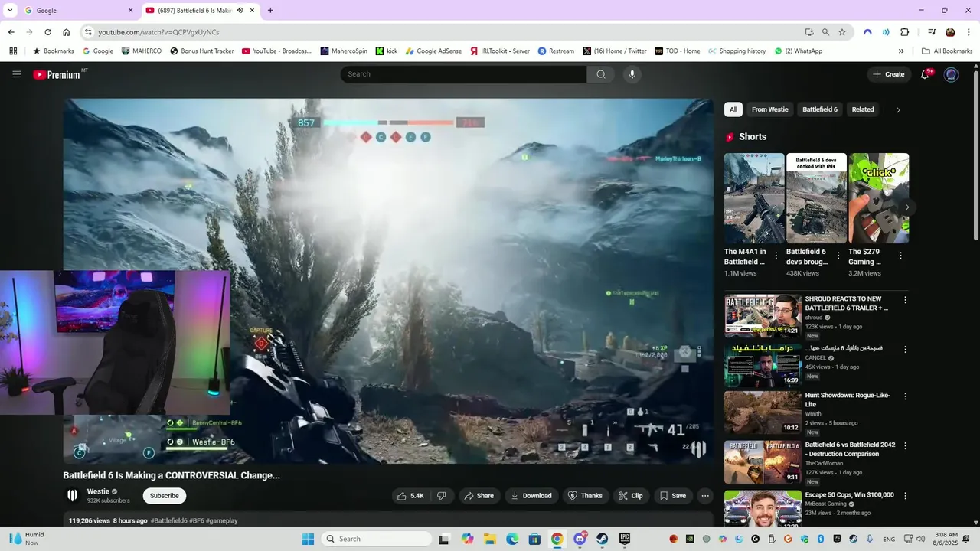The image size is (980, 551).
Task: Open options for The M4A1 short
Action: [776, 256]
